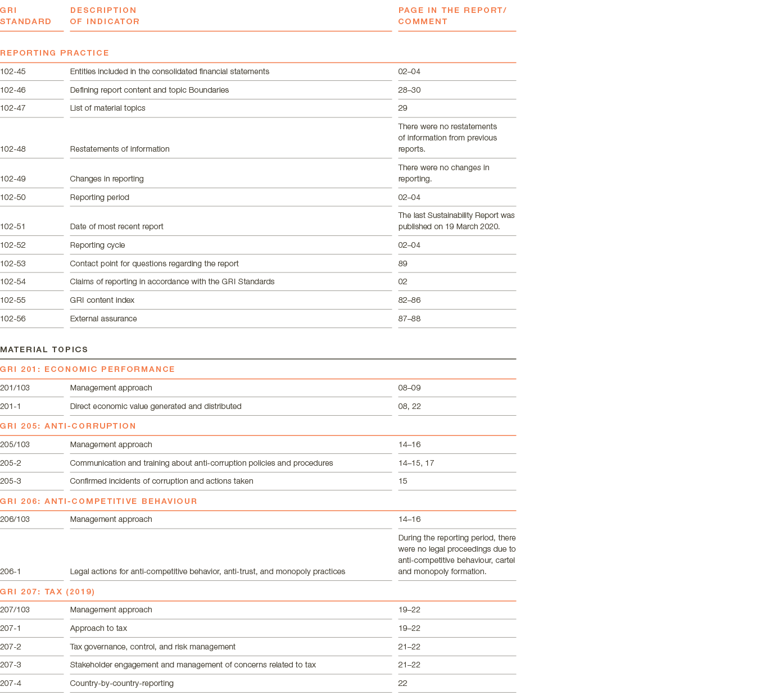Image resolution: width=765 pixels, height=700 pixels.
Task: Select 'Reporting cycle' description
Action: (98, 245)
